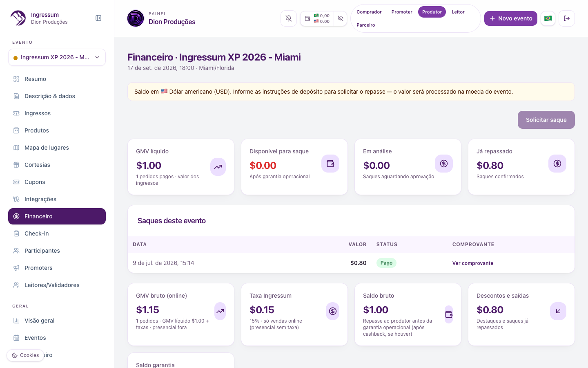The width and height of the screenshot is (588, 368).
Task: Click the Pago status badge
Action: [x=386, y=263]
